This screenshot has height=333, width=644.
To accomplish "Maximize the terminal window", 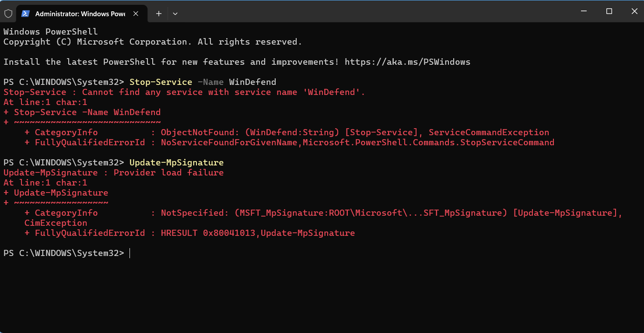I will (x=609, y=11).
